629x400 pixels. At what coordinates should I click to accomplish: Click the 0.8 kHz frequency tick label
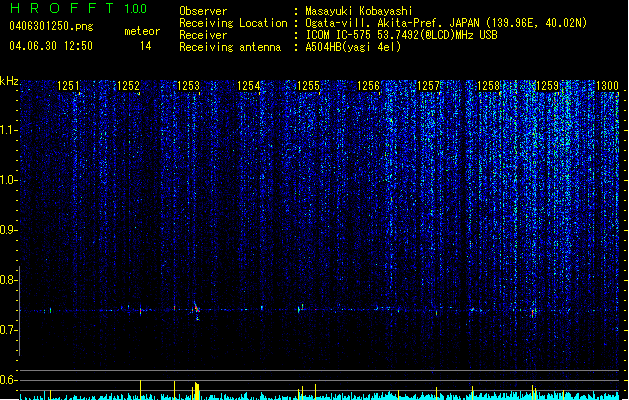pyautogui.click(x=8, y=280)
